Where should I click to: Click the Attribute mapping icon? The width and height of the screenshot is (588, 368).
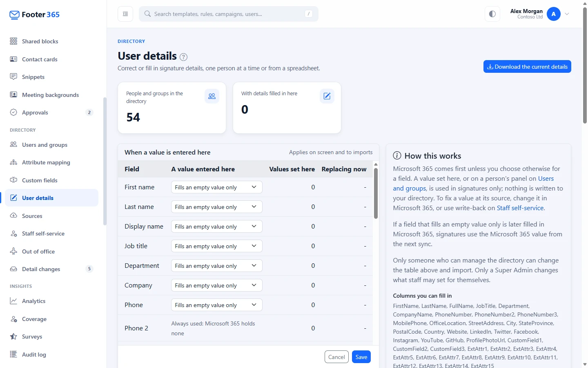coord(13,162)
